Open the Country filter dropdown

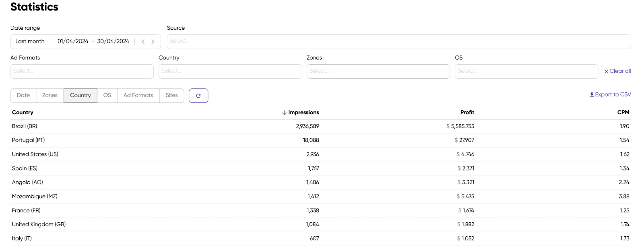pyautogui.click(x=230, y=72)
